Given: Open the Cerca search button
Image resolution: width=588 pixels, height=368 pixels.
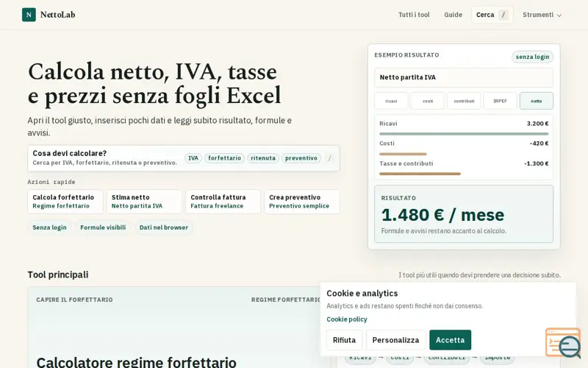Looking at the screenshot, I should 492,15.
